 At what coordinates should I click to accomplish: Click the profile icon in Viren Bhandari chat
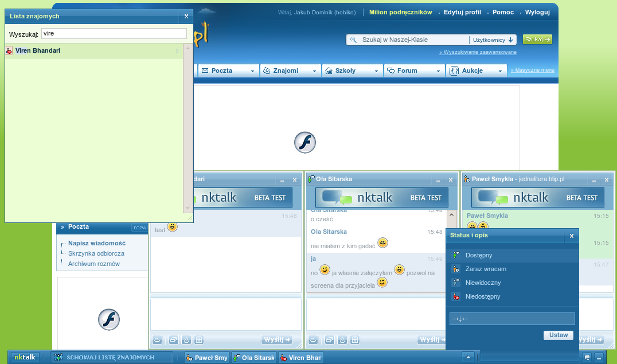186,339
